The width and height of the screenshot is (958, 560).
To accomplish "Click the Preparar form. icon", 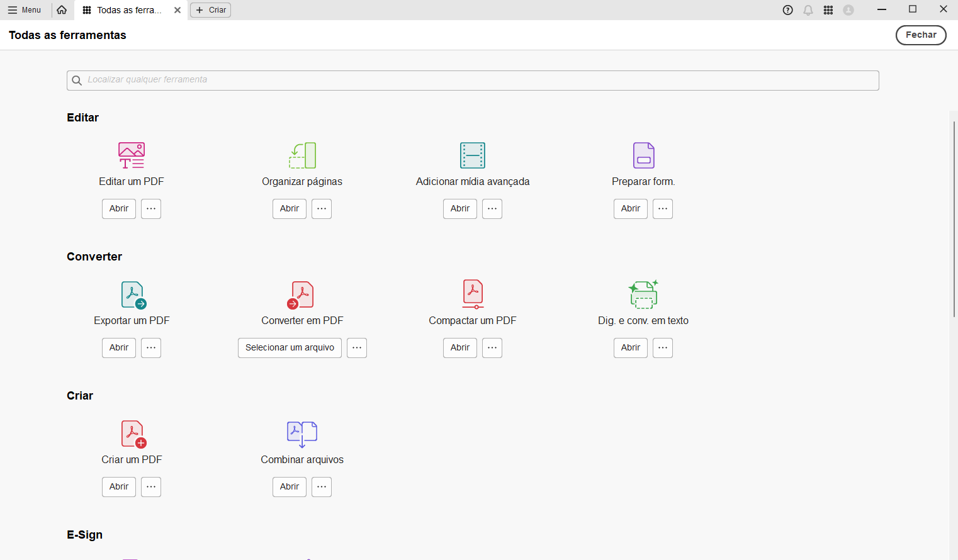I will 643,155.
